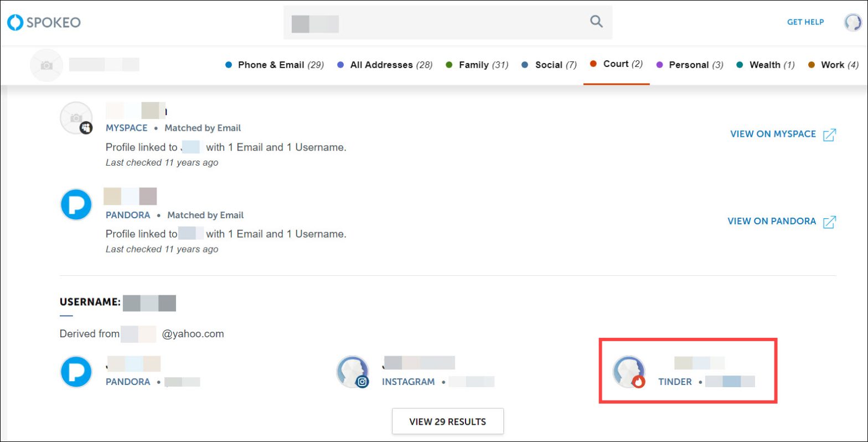Image resolution: width=868 pixels, height=442 pixels.
Task: Click the search magnifier icon
Action: click(596, 22)
